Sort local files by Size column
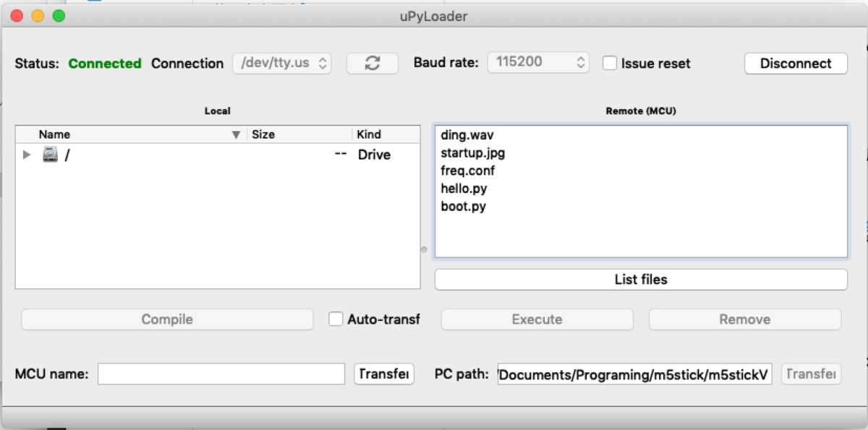The image size is (868, 430). [299, 134]
